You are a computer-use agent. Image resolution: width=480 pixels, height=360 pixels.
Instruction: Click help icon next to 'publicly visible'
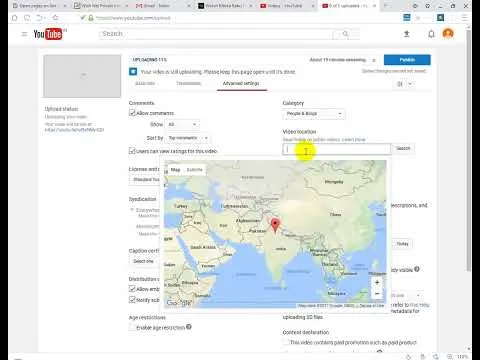tap(417, 269)
